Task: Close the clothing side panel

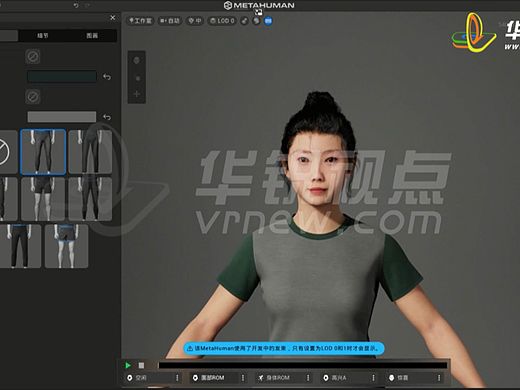Action: pyautogui.click(x=113, y=18)
